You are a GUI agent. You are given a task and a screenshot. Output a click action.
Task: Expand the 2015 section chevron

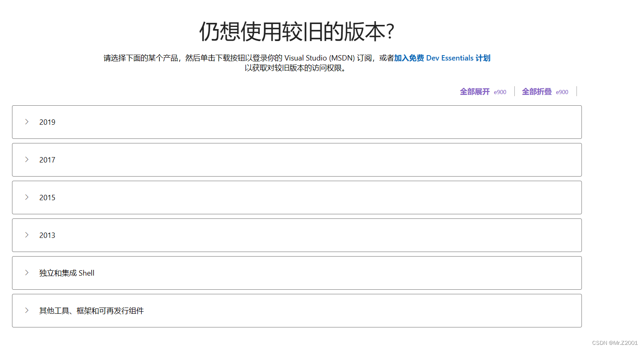coord(27,197)
